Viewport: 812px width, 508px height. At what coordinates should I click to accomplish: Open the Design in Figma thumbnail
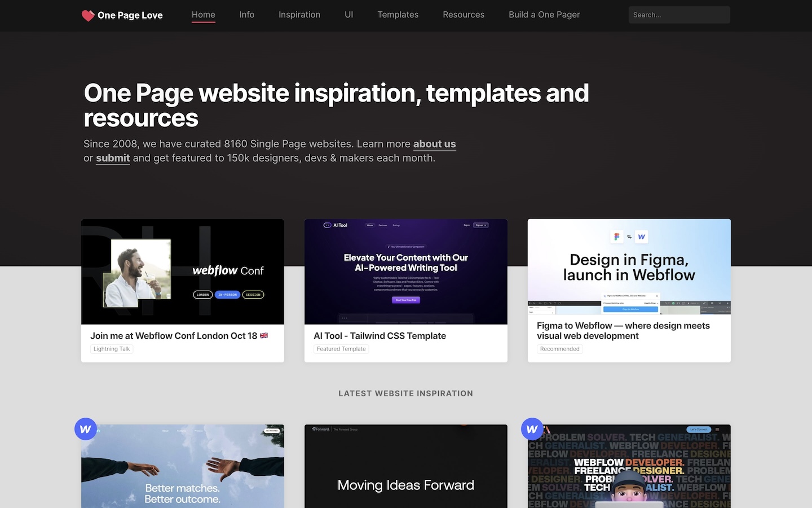click(629, 266)
